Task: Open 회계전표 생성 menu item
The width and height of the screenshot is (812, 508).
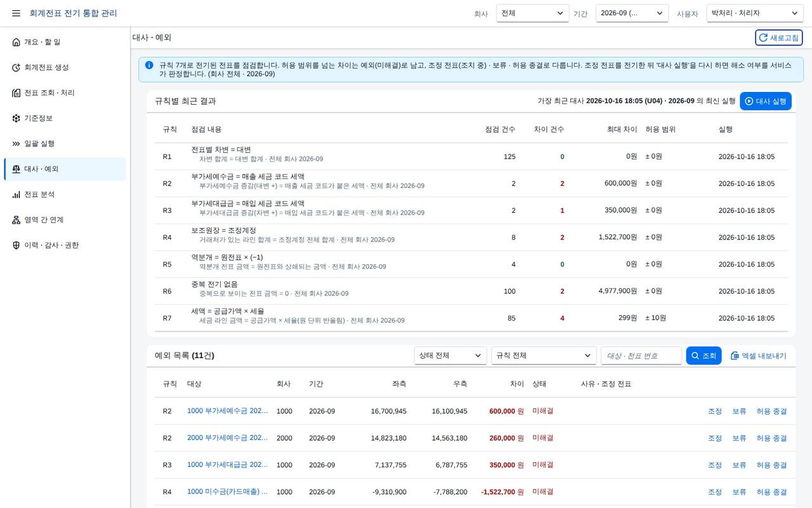Action: pos(65,67)
